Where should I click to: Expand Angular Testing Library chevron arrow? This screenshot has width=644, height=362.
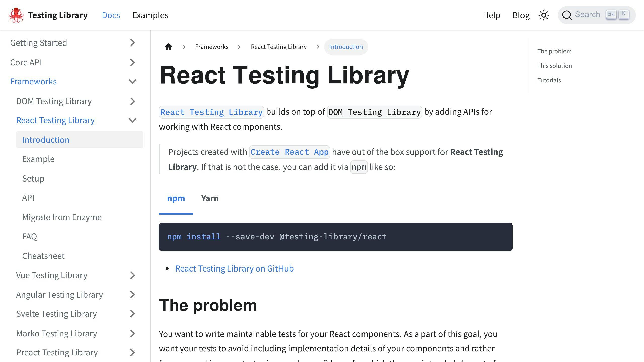click(132, 295)
